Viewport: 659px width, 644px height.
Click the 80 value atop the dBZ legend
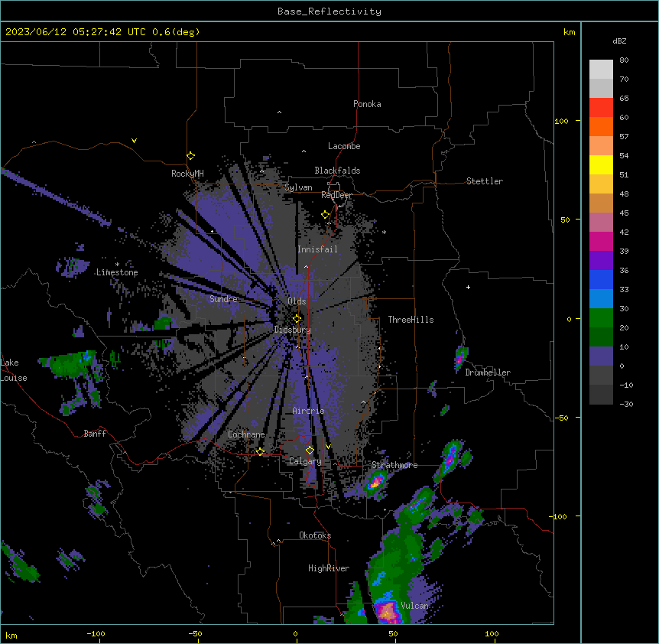(x=624, y=60)
